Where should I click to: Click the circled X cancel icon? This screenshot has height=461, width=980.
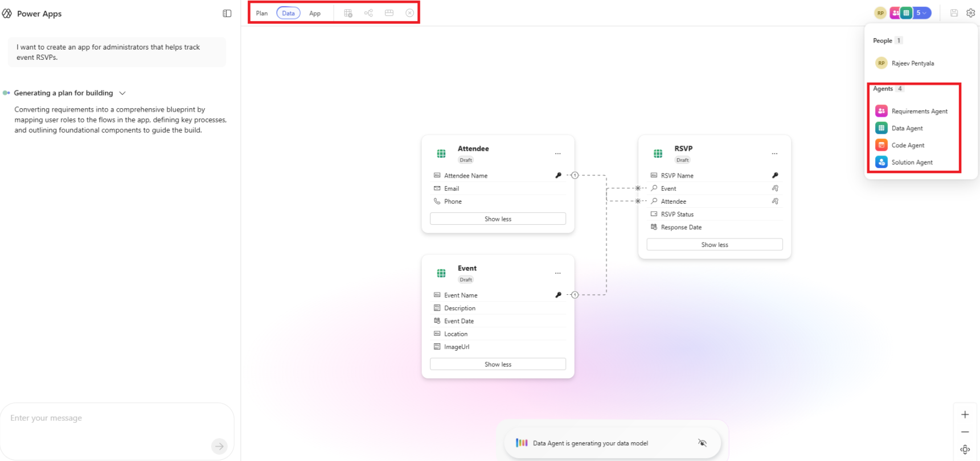tap(409, 13)
